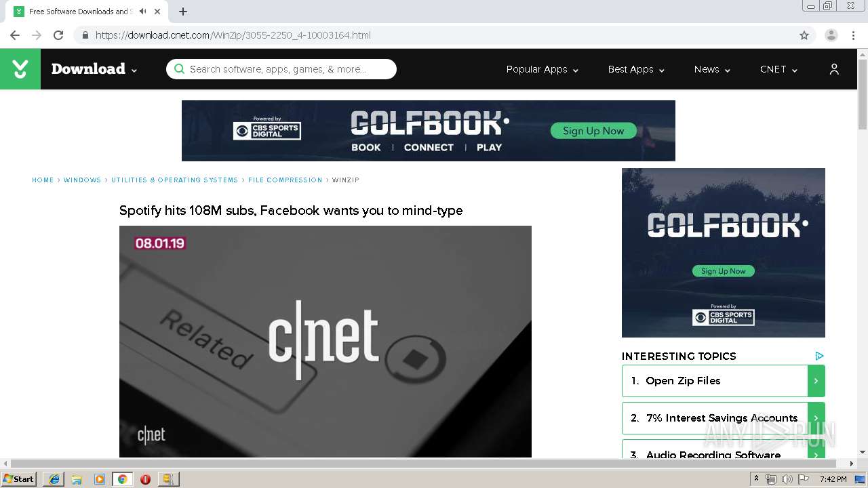Click the Chrome icon in taskbar
Viewport: 868px width, 488px height.
(122, 479)
